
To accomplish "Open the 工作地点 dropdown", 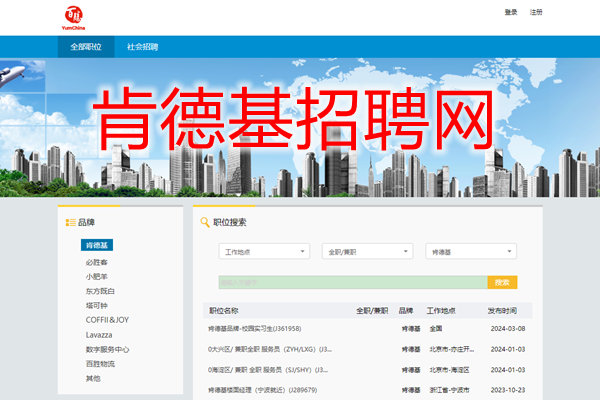I will (x=264, y=251).
